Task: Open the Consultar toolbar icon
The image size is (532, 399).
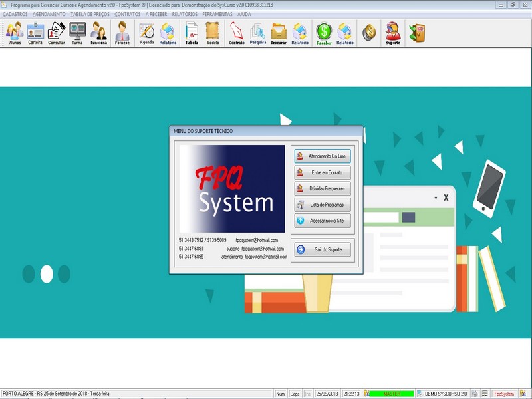Action: (x=57, y=33)
